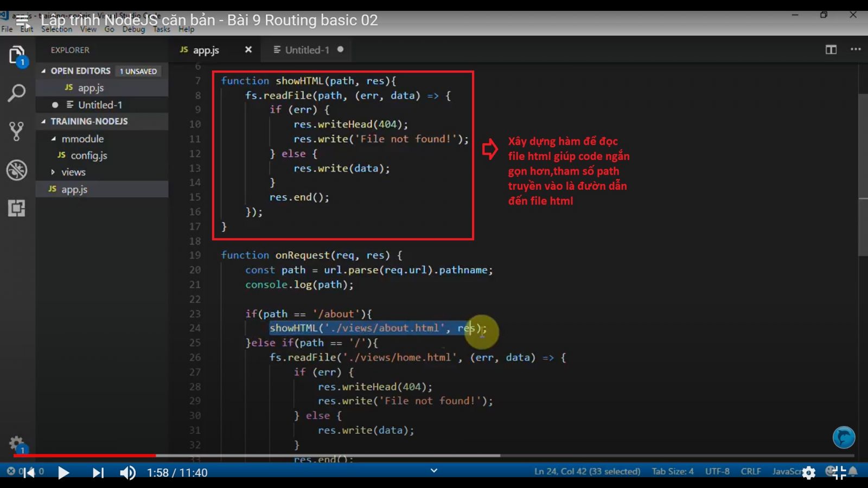Click the editor vertical scrollbar
Image resolution: width=868 pixels, height=488 pixels.
pos(863,175)
